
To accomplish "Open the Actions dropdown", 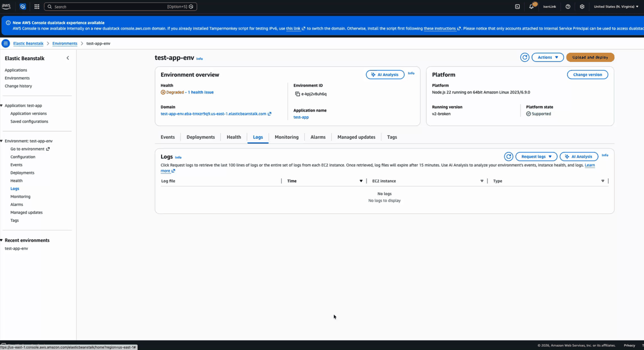I will 547,57.
